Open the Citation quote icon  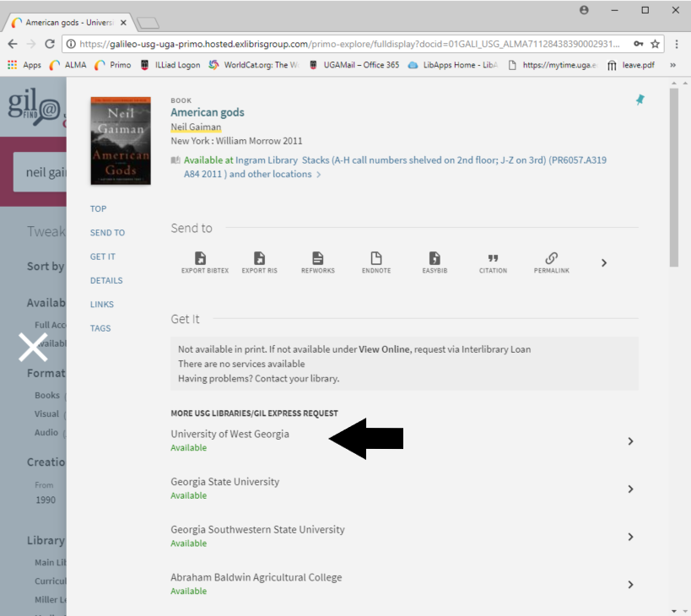[493, 259]
